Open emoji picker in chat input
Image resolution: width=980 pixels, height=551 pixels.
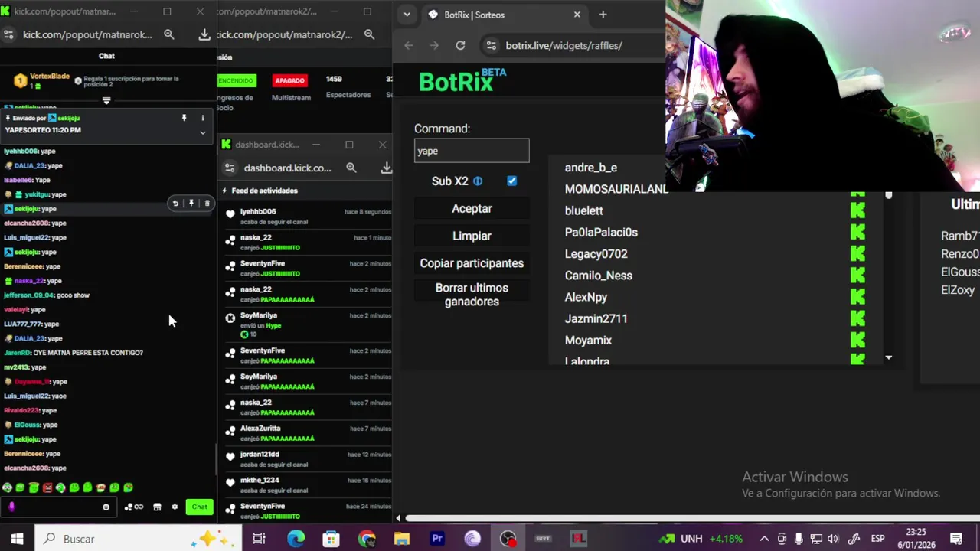point(106,507)
